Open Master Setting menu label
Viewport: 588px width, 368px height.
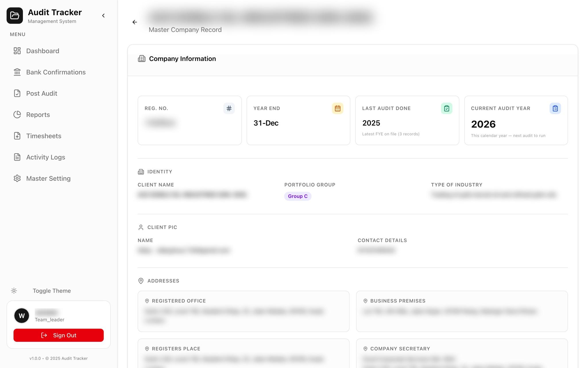(x=48, y=179)
